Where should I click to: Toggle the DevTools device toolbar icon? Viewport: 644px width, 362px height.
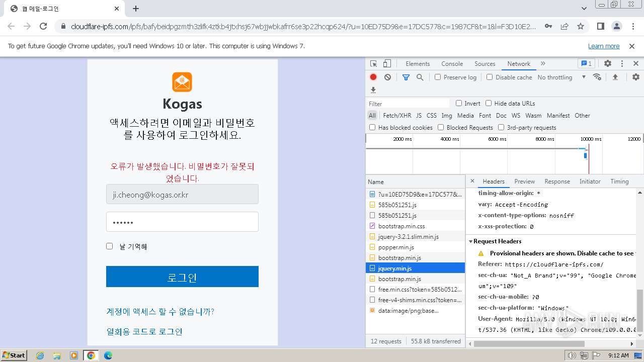[387, 64]
